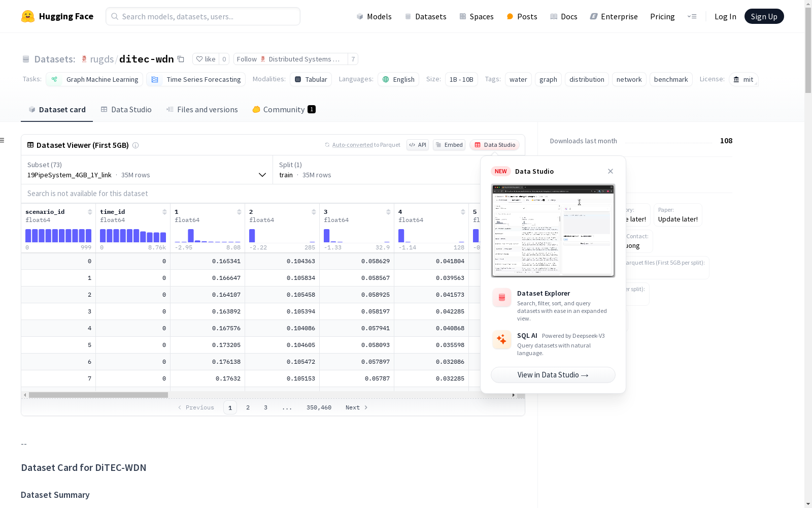The height and width of the screenshot is (508, 812).
Task: Go to the Pricing page
Action: pyautogui.click(x=662, y=16)
